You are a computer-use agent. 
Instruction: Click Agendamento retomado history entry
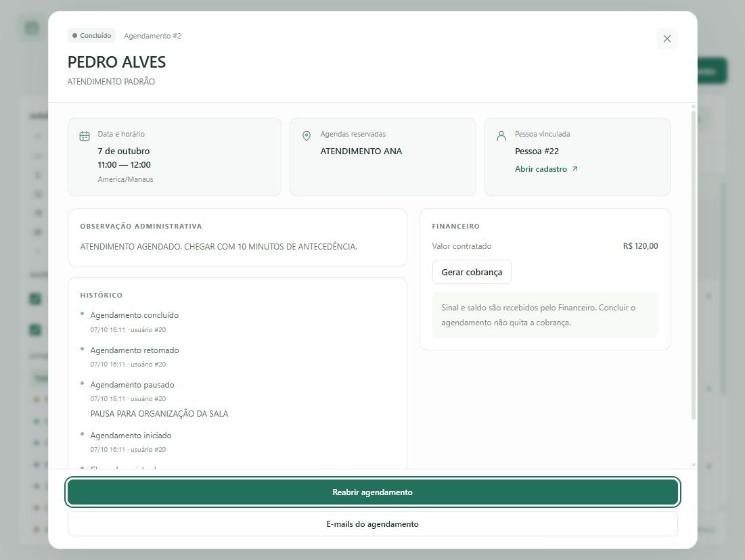pos(135,350)
